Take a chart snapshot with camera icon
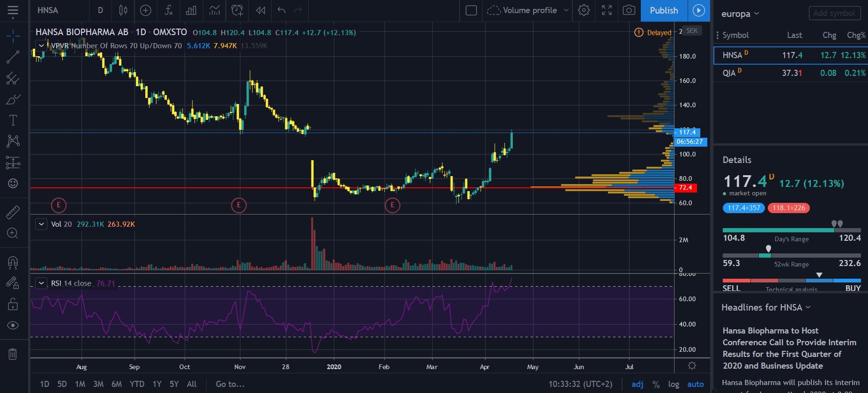Viewport: 868px width, 393px height. coord(629,10)
